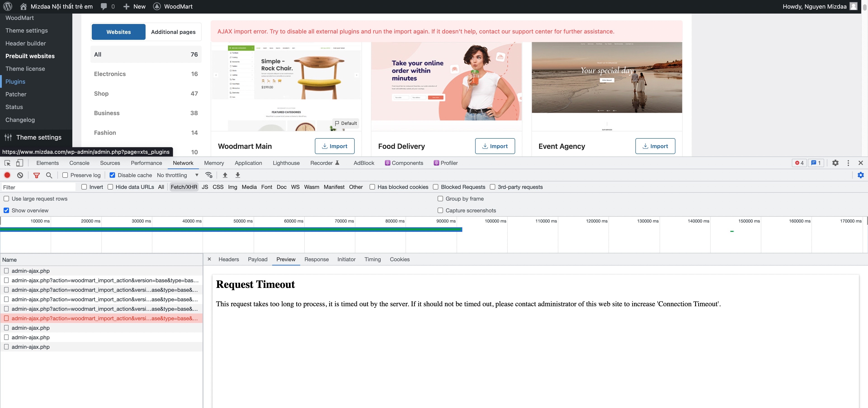Image resolution: width=868 pixels, height=408 pixels.
Task: Click Import button for Food Delivery
Action: click(495, 146)
